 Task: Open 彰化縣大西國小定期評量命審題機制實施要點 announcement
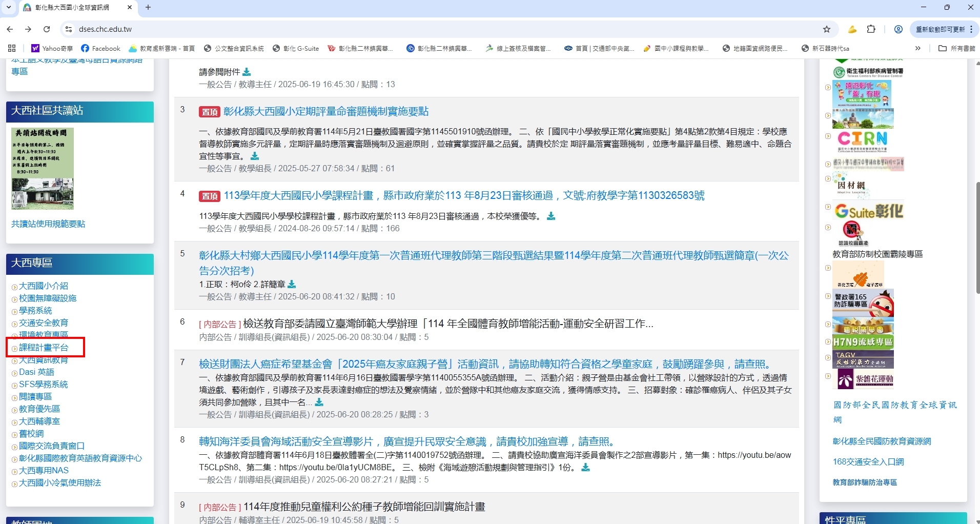(x=325, y=111)
